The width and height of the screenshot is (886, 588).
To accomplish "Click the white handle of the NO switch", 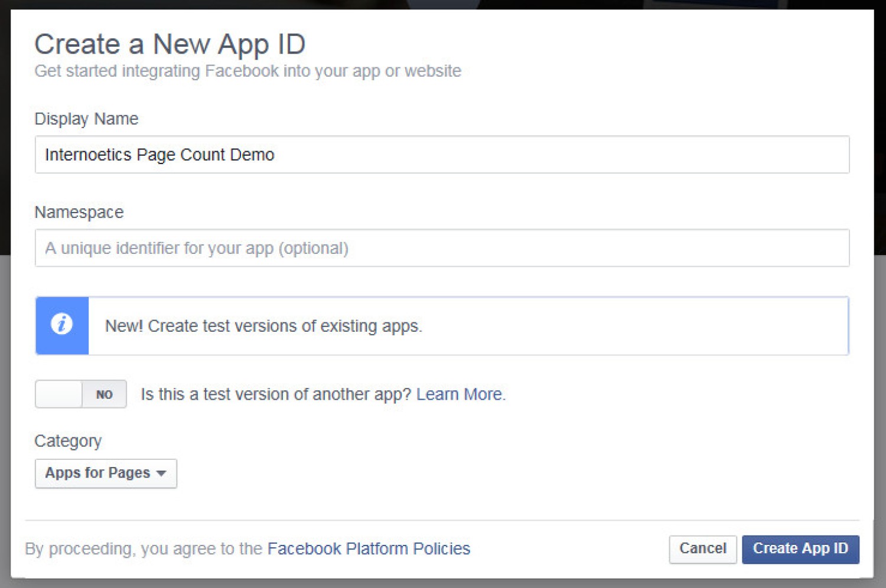I will click(x=59, y=394).
